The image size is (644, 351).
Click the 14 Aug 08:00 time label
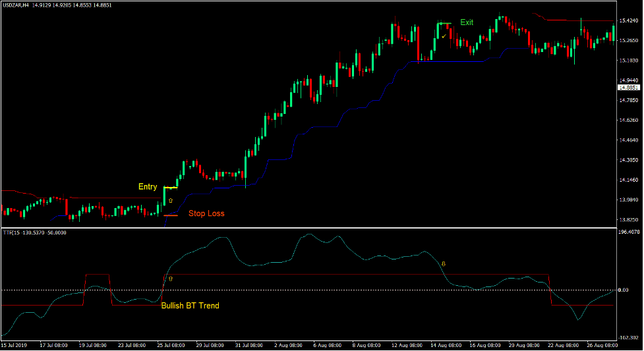pos(446,346)
